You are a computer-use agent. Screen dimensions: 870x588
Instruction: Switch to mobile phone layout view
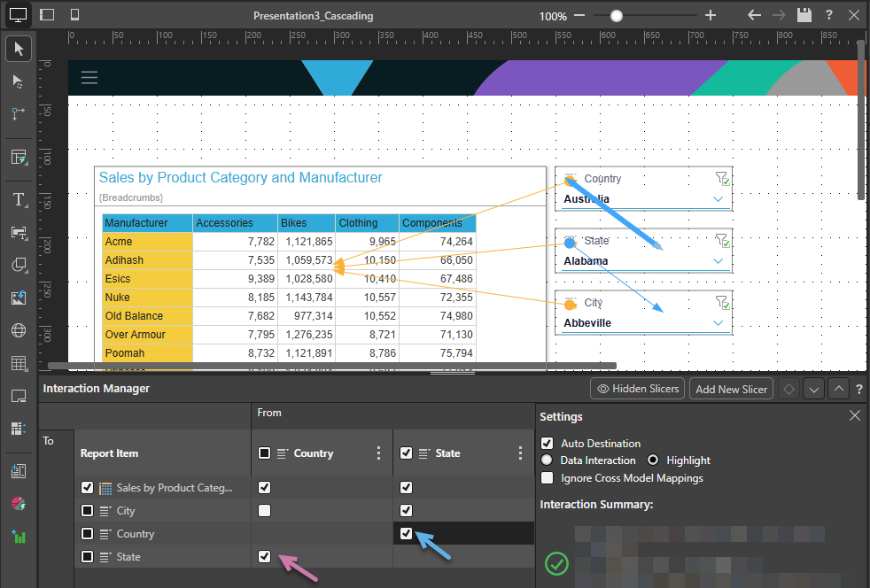click(74, 15)
